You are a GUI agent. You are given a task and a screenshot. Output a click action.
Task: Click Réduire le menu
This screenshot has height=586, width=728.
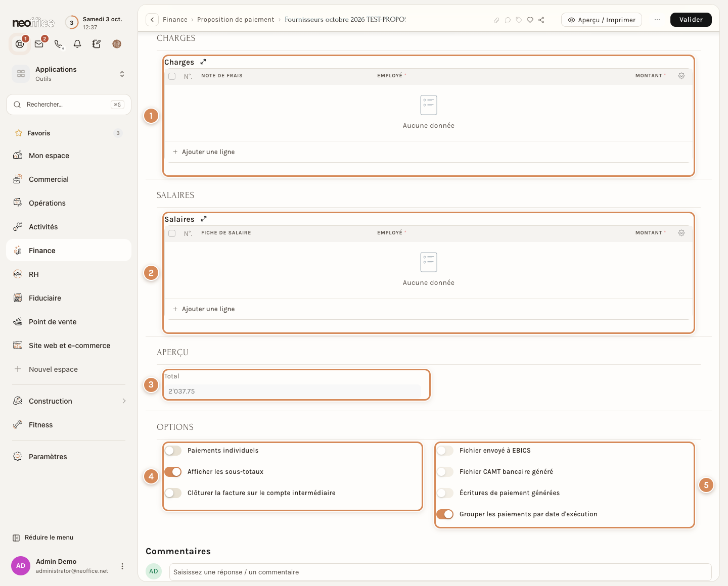(x=43, y=538)
